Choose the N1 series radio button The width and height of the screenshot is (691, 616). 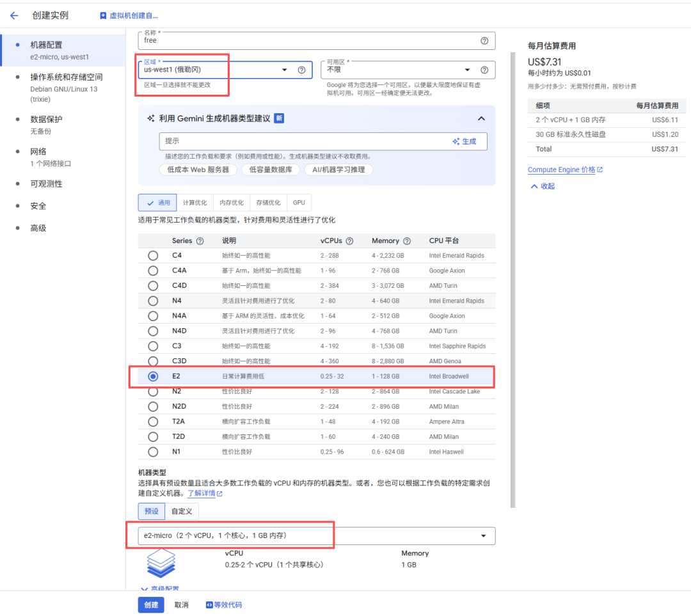pos(153,452)
